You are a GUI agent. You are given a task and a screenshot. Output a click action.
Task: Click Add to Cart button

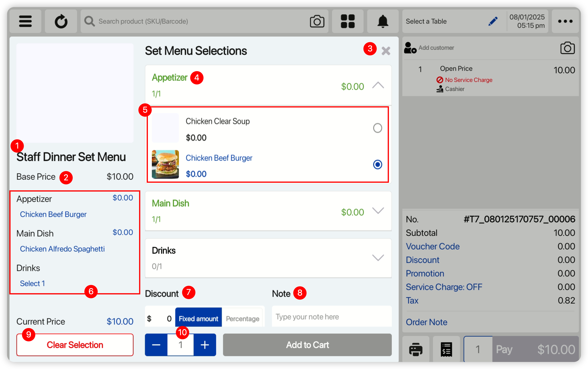[x=307, y=345]
